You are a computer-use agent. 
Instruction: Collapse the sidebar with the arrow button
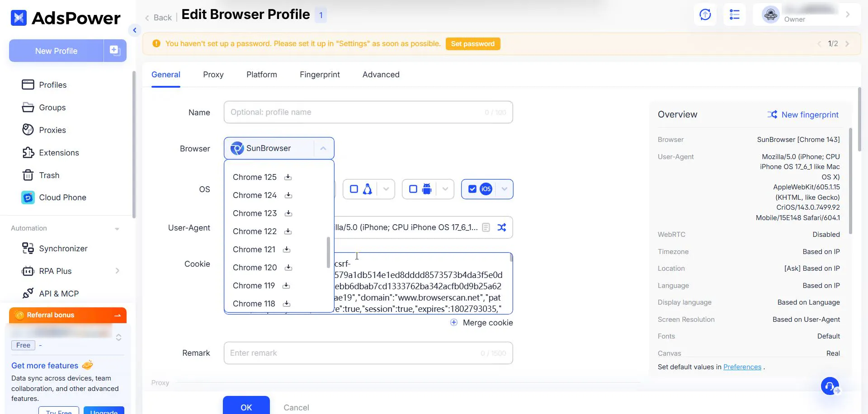coord(134,30)
